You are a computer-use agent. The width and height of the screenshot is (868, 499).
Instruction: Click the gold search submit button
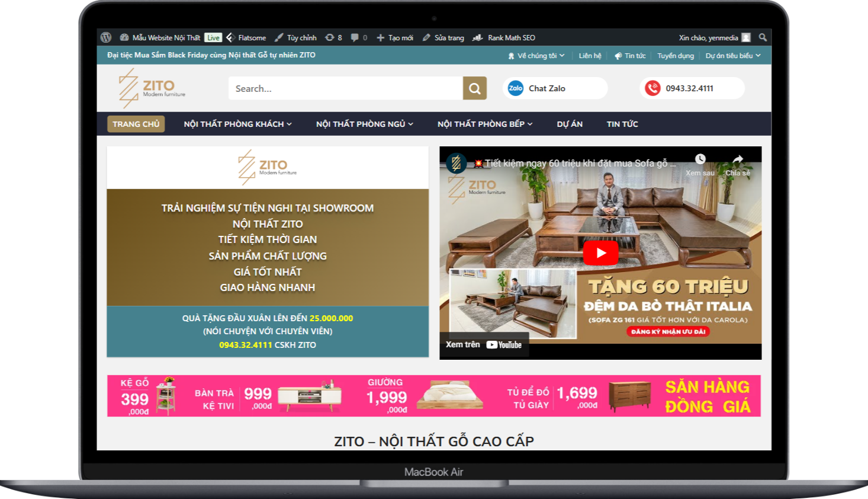(475, 88)
